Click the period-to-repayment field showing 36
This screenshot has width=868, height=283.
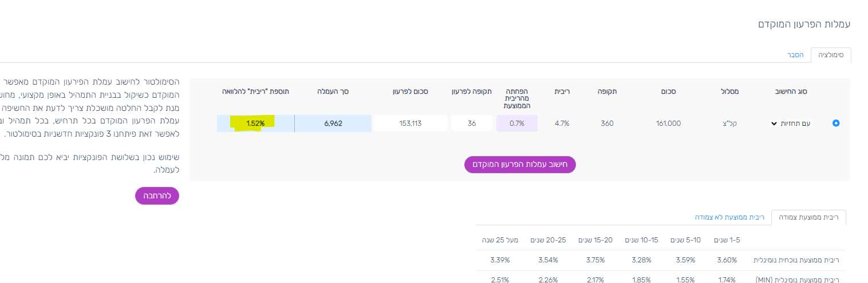point(472,123)
